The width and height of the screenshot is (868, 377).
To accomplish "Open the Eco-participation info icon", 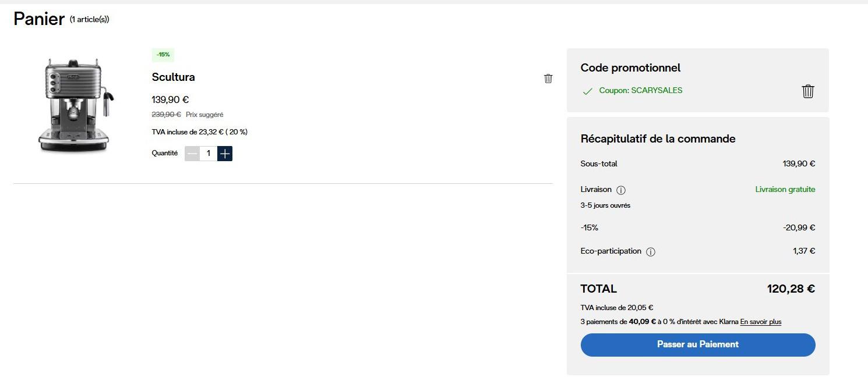I will [651, 252].
